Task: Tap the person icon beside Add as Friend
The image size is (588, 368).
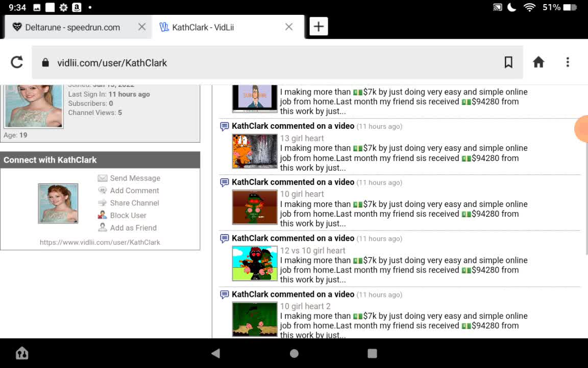Action: pyautogui.click(x=102, y=227)
